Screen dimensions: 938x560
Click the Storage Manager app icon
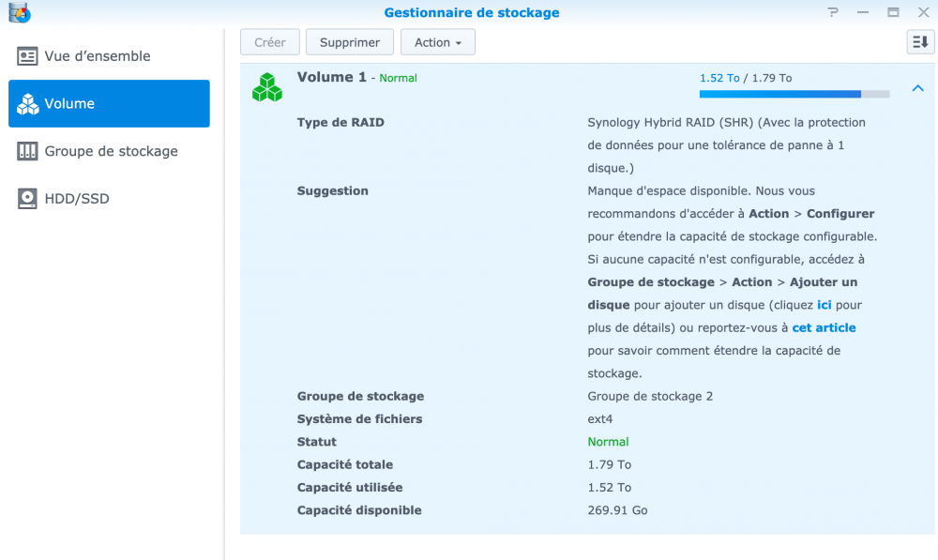pyautogui.click(x=19, y=13)
